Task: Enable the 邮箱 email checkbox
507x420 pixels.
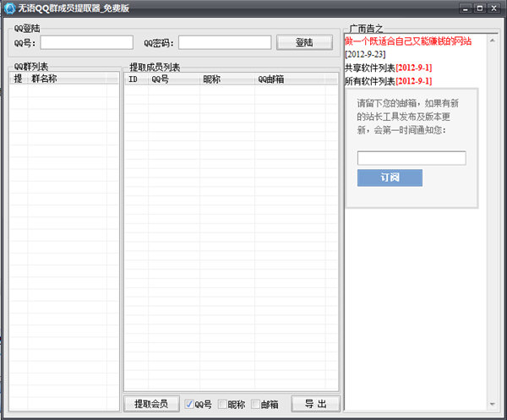Action: click(x=256, y=404)
